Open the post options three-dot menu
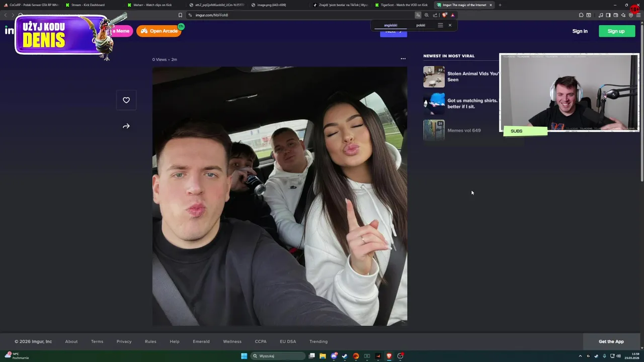This screenshot has height=362, width=644. (403, 59)
